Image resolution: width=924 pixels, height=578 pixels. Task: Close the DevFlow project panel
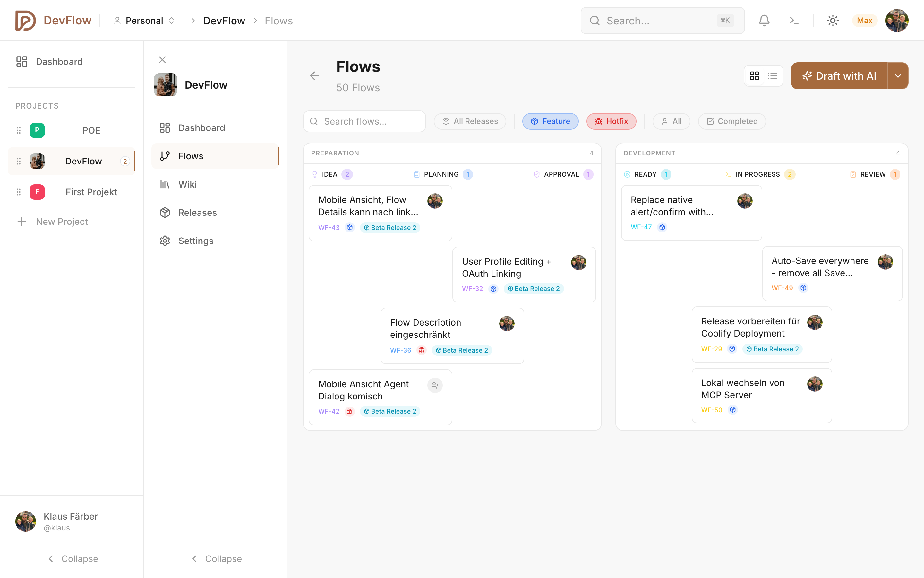click(162, 60)
